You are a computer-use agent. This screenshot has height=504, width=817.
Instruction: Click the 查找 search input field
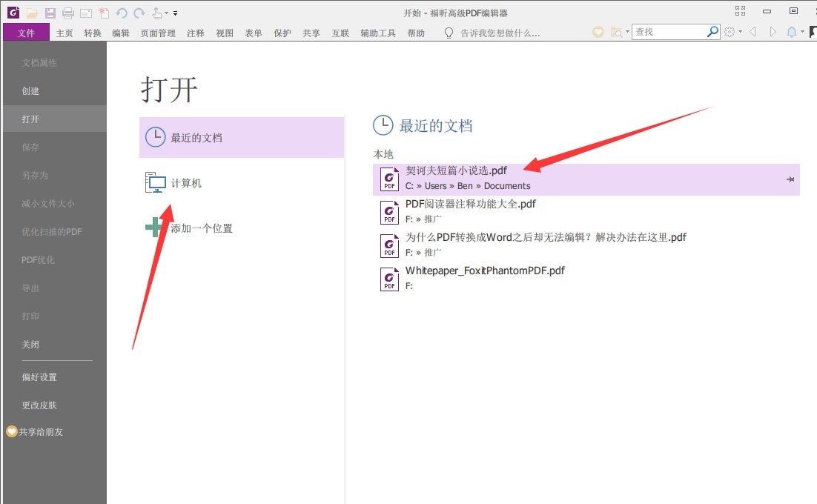point(667,31)
